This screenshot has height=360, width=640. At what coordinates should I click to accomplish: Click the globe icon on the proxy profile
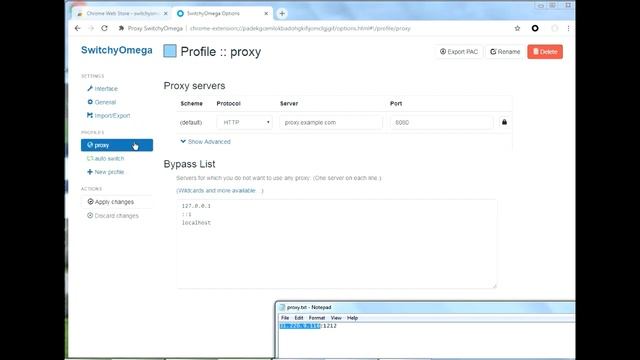tap(90, 145)
